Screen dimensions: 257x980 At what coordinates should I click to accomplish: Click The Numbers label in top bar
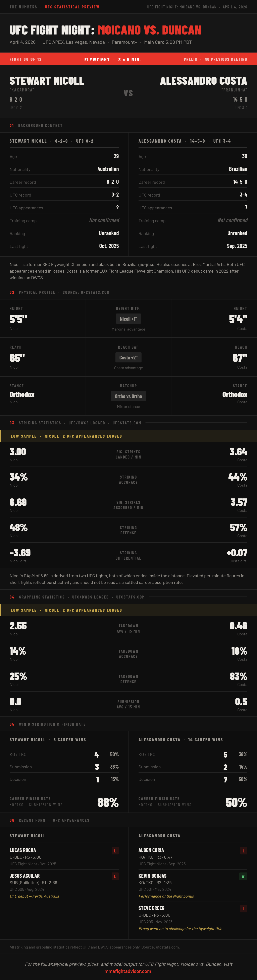[x=23, y=7]
